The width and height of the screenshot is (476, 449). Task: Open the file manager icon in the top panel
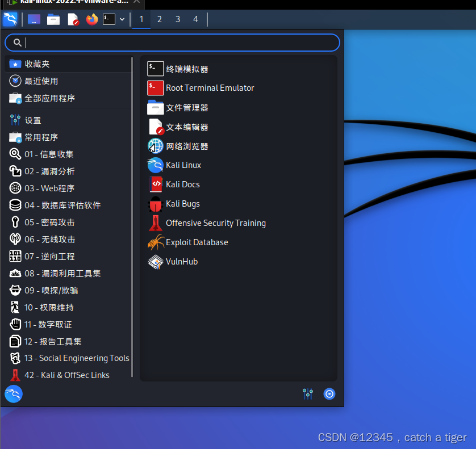(53, 19)
